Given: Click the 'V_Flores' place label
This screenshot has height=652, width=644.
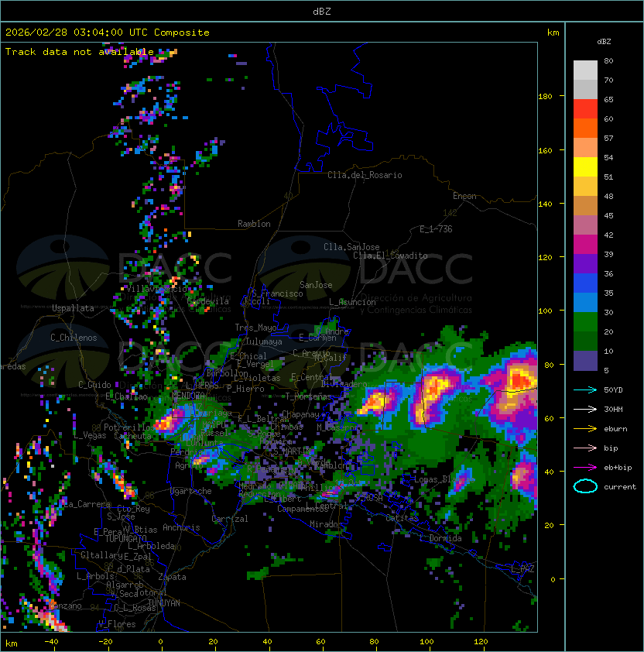Looking at the screenshot, I should tap(117, 624).
